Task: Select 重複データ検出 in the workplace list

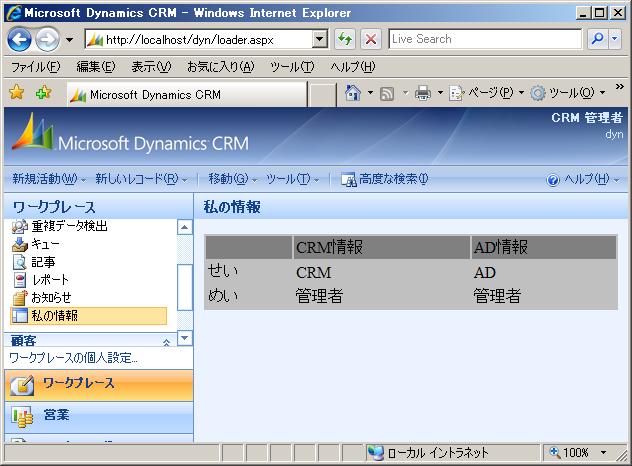Action: point(60,226)
